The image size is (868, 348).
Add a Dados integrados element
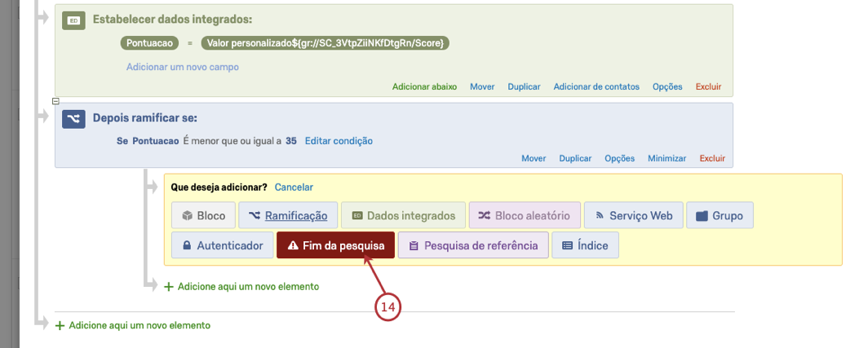(x=403, y=215)
